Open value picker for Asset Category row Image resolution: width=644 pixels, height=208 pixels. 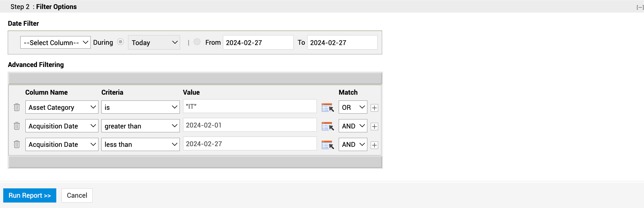[328, 108]
